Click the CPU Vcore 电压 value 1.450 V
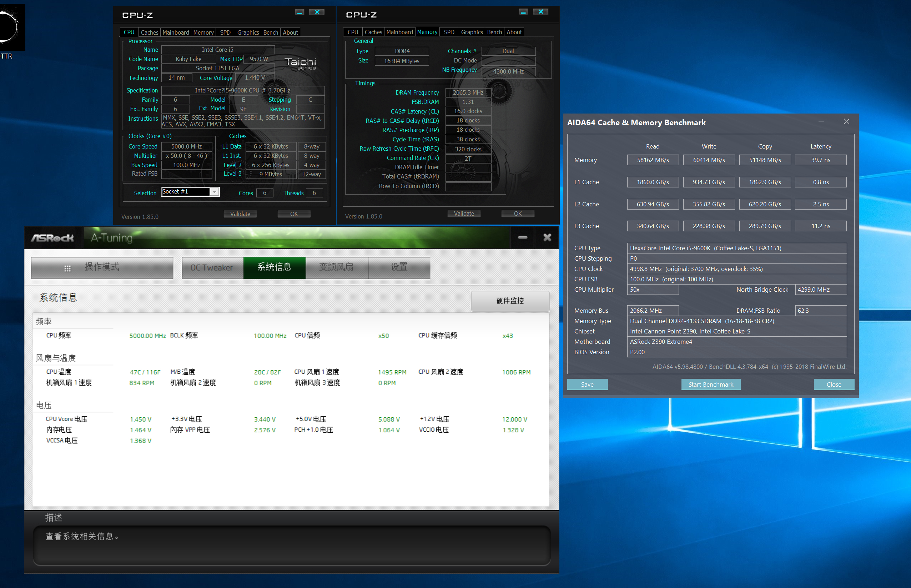 pyautogui.click(x=141, y=419)
